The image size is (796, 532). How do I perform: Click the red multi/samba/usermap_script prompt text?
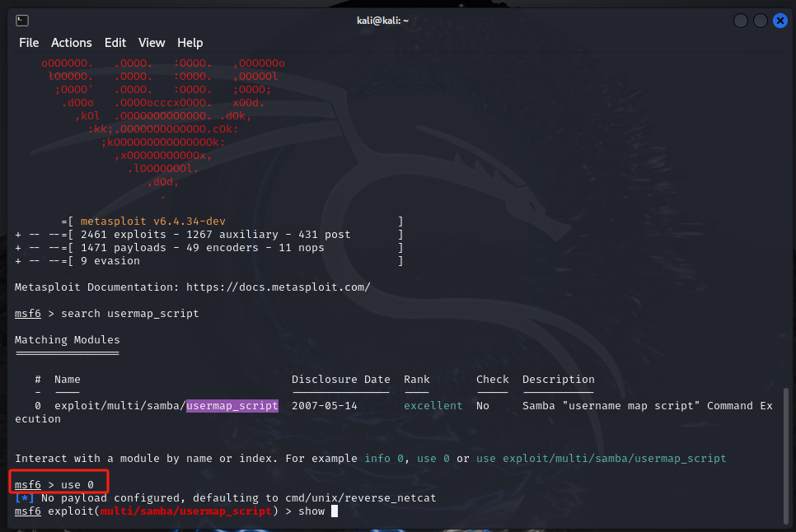[185, 511]
